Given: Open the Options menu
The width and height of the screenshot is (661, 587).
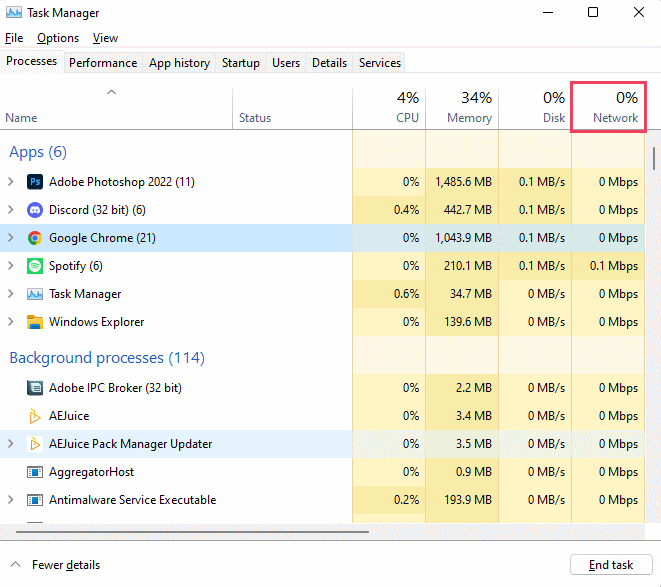Looking at the screenshot, I should [x=58, y=38].
